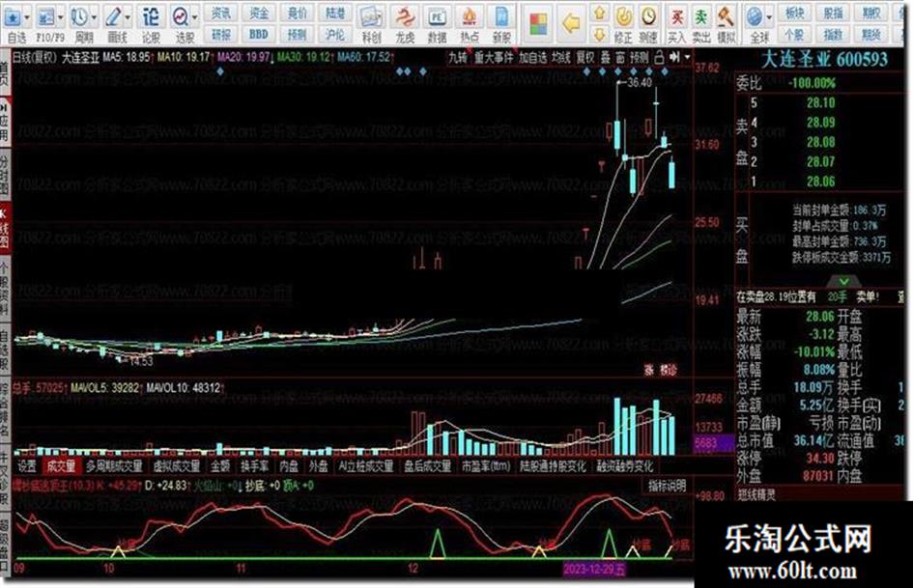
Task: Open the F10/F9 company info icon
Action: click(x=44, y=17)
